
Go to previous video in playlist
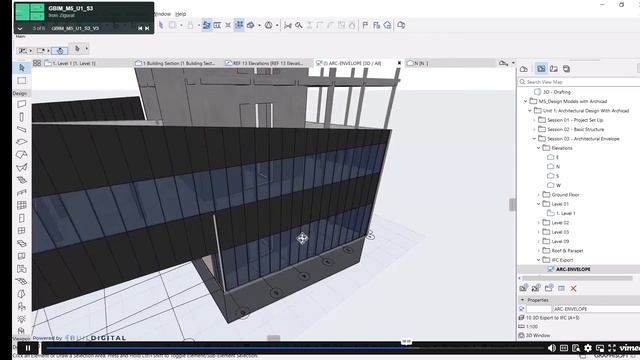tap(140, 28)
